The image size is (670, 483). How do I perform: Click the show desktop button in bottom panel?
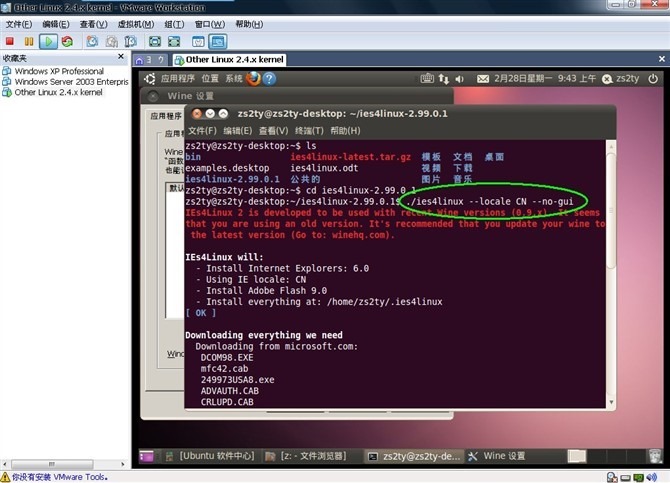pos(146,456)
